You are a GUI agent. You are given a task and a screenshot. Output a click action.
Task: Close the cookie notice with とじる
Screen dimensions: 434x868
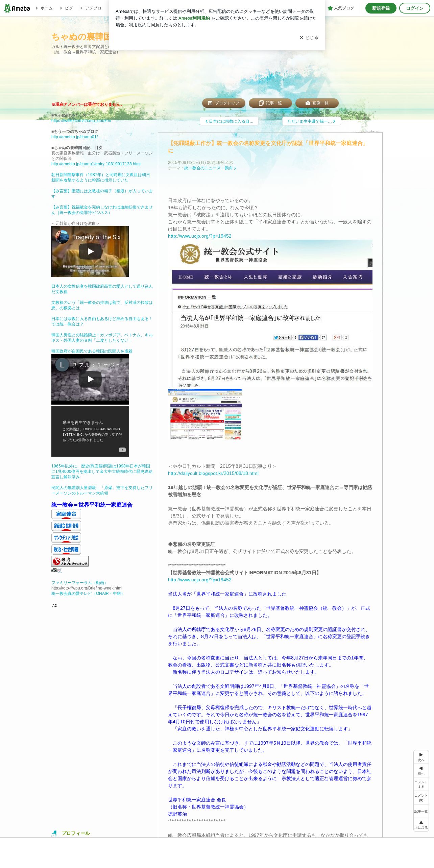click(309, 38)
